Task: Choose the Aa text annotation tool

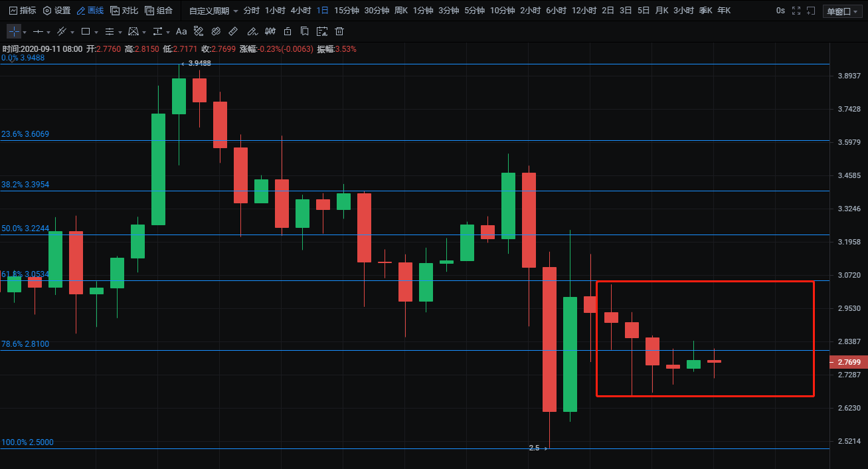Action: pos(181,31)
